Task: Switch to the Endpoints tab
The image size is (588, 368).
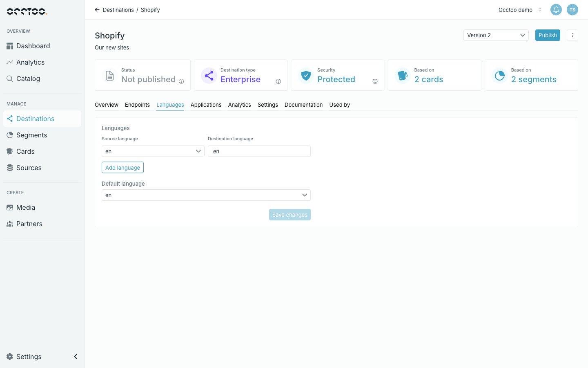Action: pyautogui.click(x=137, y=105)
